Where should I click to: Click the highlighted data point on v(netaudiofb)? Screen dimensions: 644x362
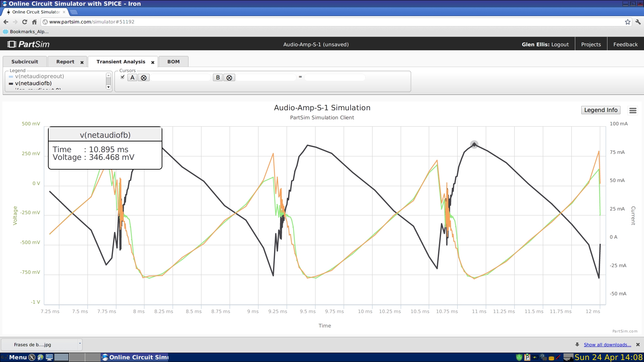click(474, 144)
